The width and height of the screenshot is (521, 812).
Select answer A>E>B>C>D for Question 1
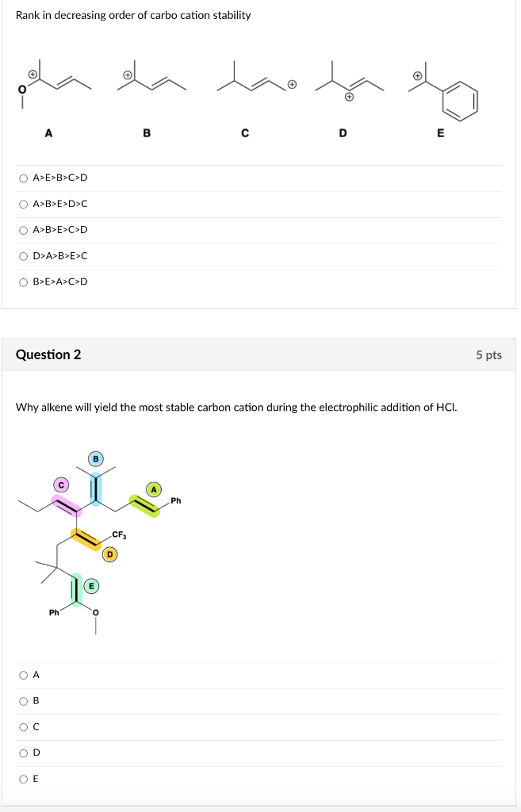click(25, 178)
